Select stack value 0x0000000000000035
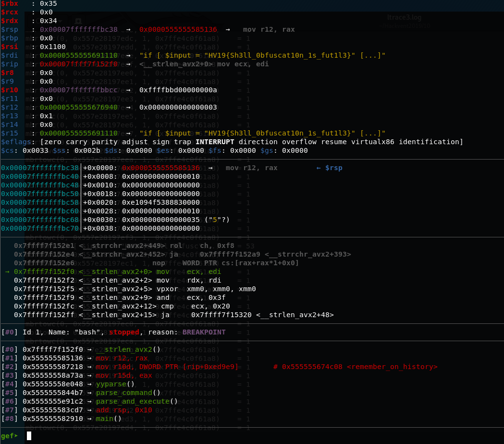This screenshot has width=504, height=444. 161,220
